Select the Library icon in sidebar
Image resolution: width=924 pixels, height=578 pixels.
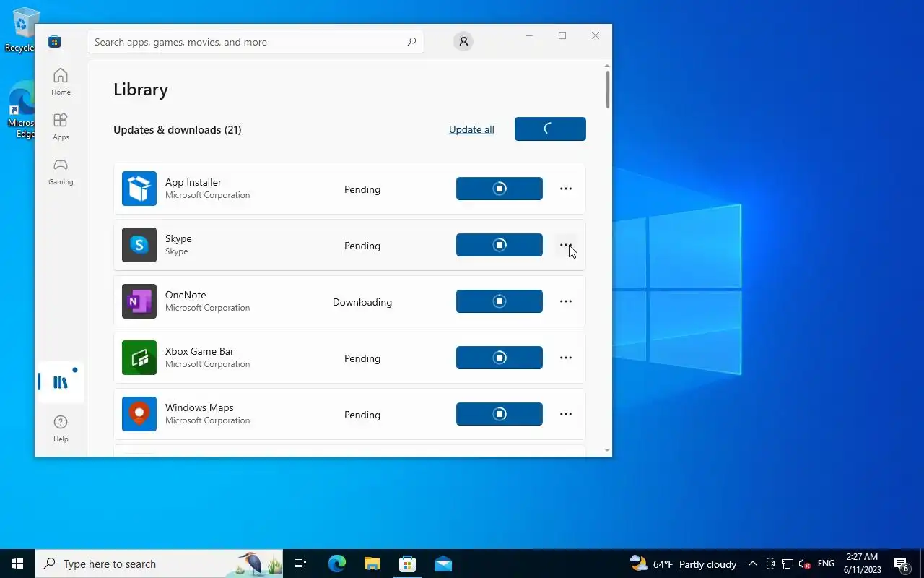point(61,382)
